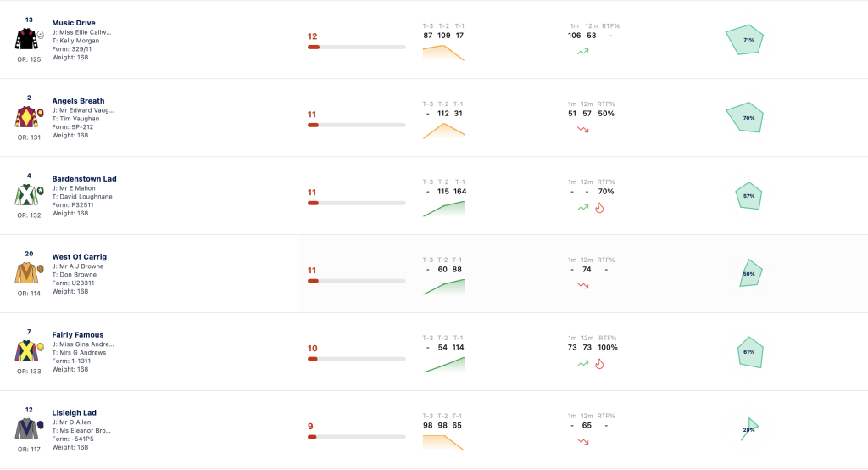Click the flame icon in Fairly Famous row
Image resolution: width=868 pixels, height=470 pixels.
(599, 364)
